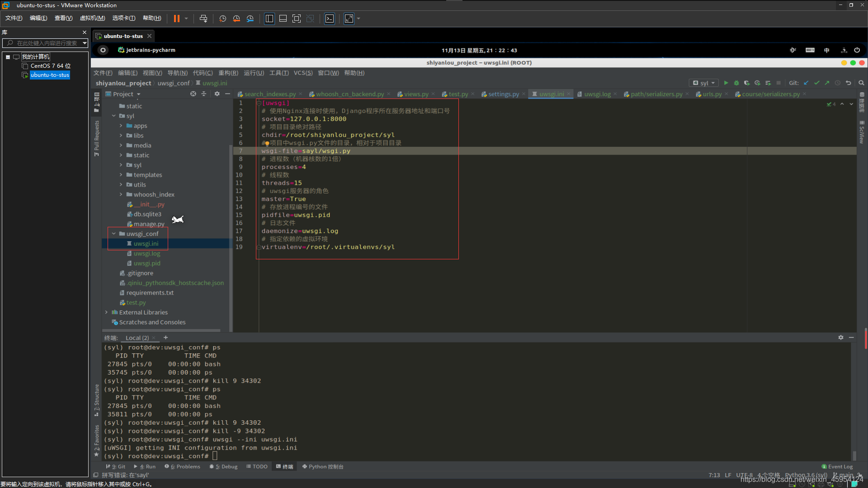This screenshot has height=488, width=868.
Task: Open the Python 控制台 panel
Action: tap(322, 466)
